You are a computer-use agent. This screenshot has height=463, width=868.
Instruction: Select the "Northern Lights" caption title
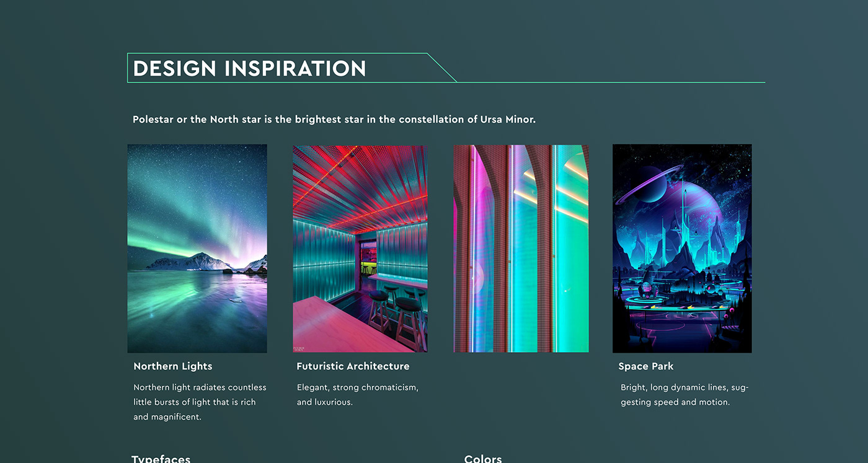pos(173,366)
